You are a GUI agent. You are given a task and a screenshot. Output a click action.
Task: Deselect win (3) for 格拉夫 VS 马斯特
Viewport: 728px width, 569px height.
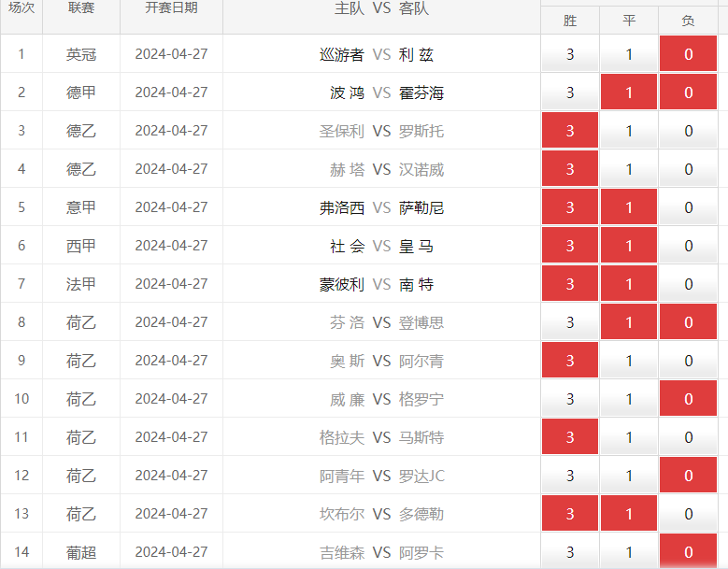(570, 436)
